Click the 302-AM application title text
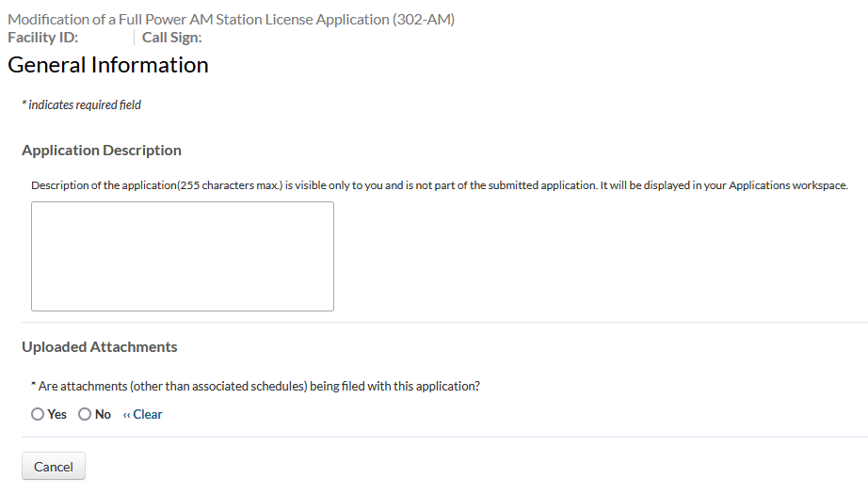The image size is (868, 494). [232, 19]
